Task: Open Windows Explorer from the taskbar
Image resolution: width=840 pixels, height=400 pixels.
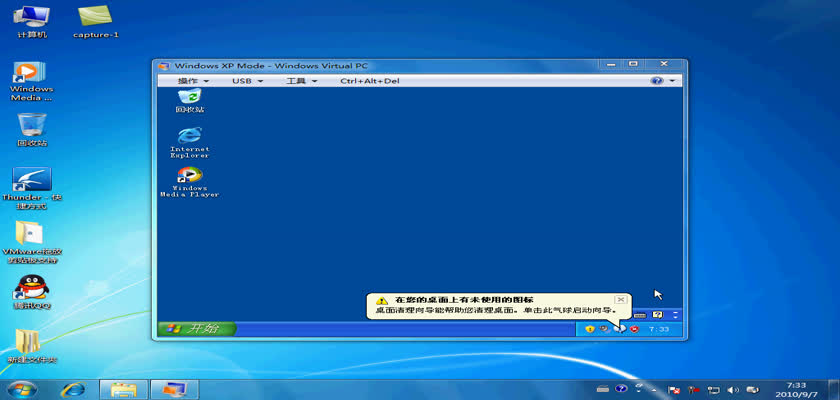Action: (123, 388)
